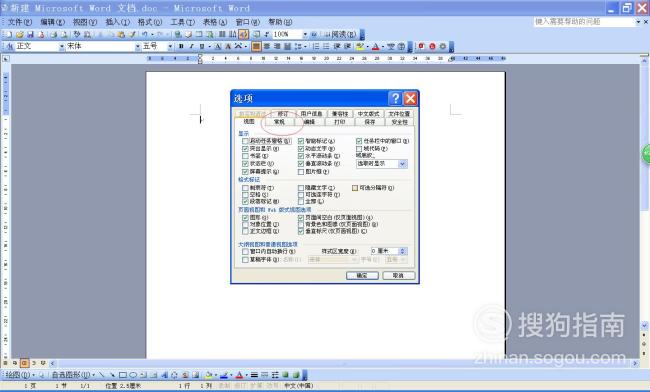650x392 pixels.
Task: Switch to the 安全性 tab in 选项 dialog
Action: click(x=400, y=122)
